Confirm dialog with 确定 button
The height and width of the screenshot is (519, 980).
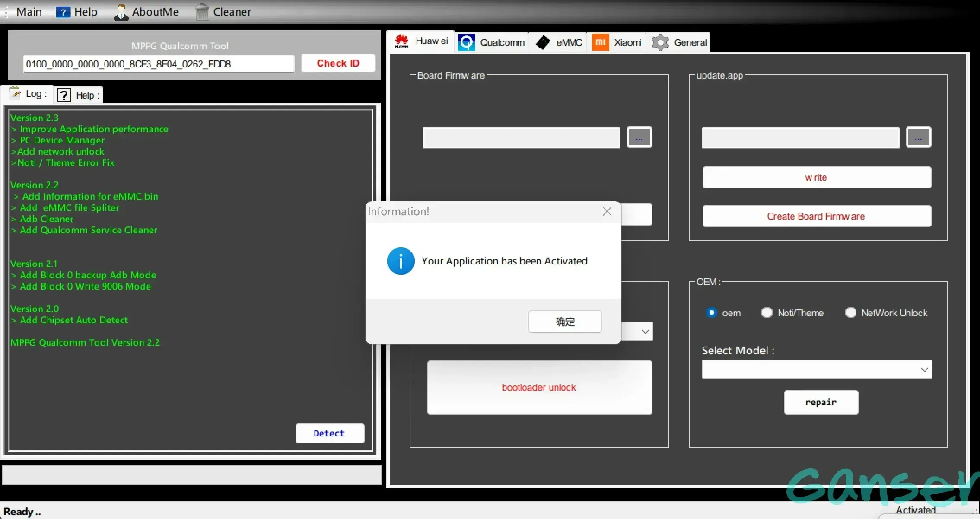(x=565, y=322)
